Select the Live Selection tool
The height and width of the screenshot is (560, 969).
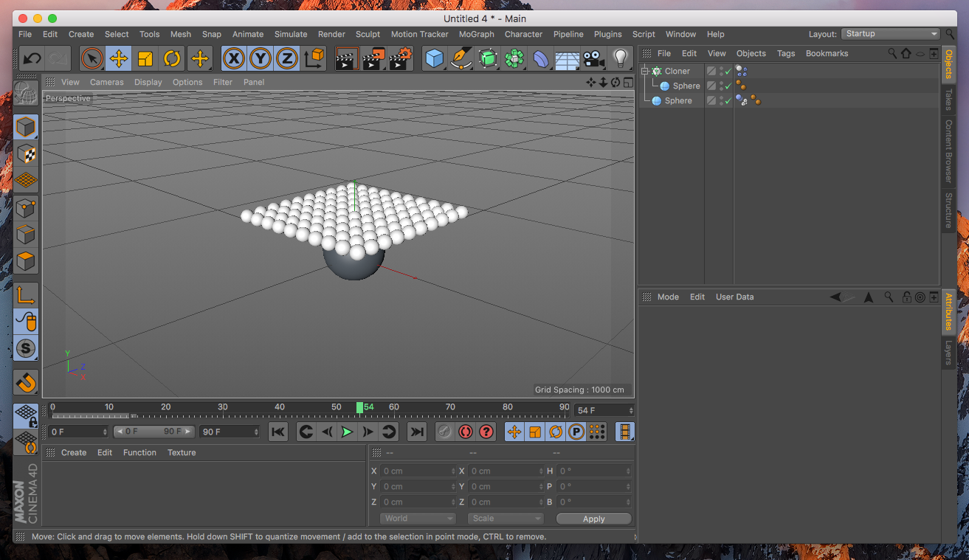click(92, 58)
